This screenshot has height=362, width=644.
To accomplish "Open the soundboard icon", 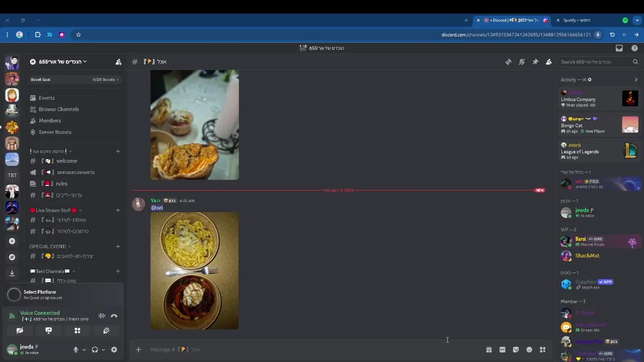I will tap(106, 330).
